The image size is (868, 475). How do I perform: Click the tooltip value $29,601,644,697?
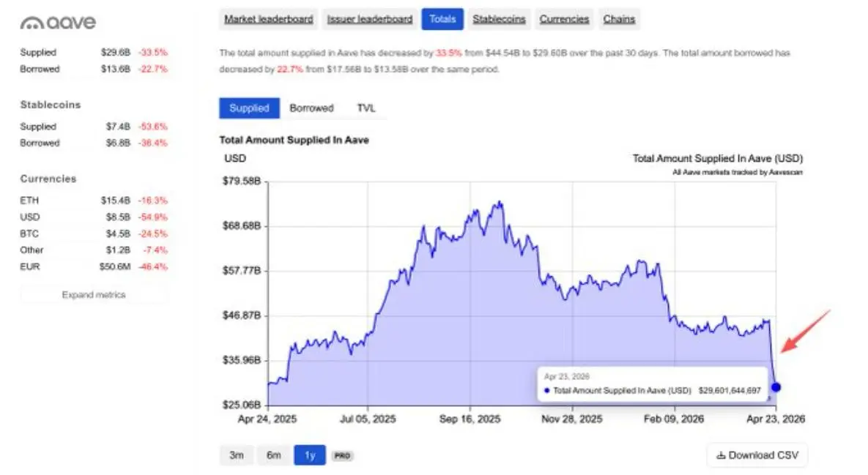coord(730,390)
